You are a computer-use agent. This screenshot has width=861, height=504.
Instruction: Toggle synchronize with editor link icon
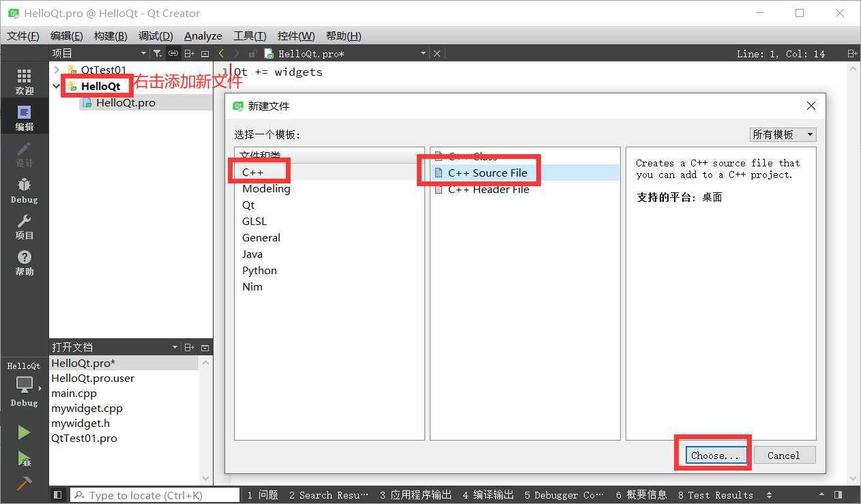coord(173,53)
